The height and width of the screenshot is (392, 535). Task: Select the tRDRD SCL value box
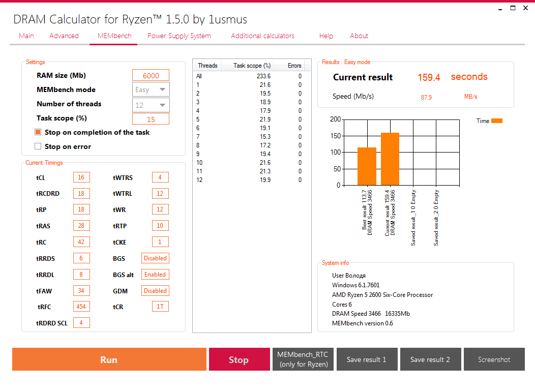(81, 322)
